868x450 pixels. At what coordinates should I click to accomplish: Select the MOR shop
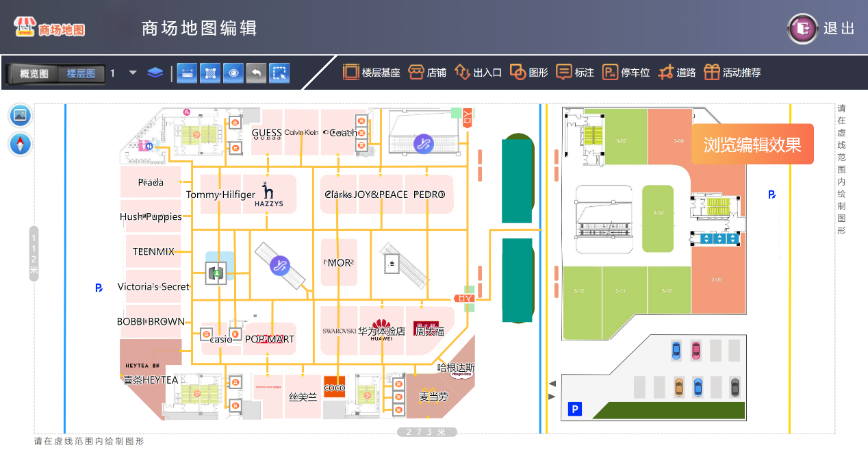click(x=339, y=262)
